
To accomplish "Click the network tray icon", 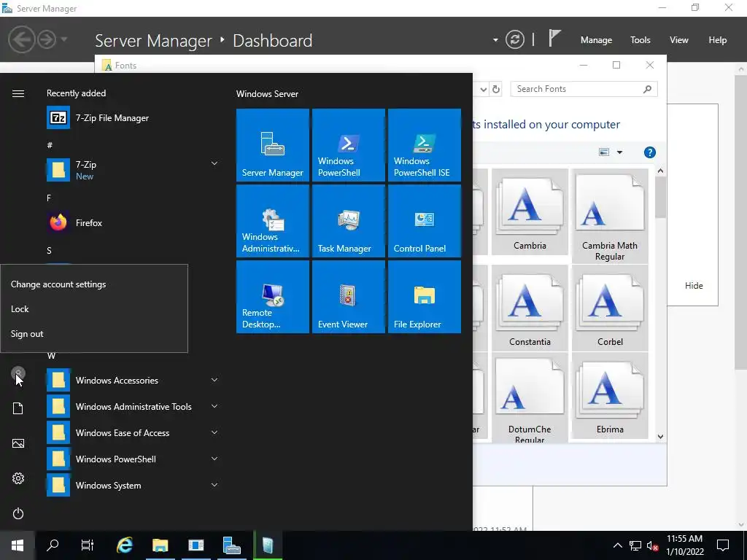I will (635, 545).
